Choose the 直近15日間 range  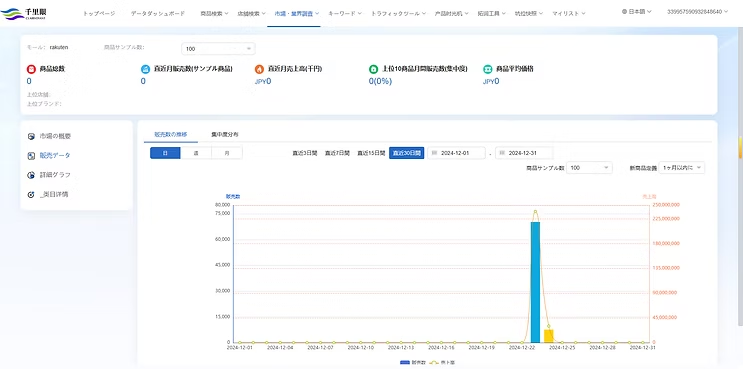click(x=371, y=153)
